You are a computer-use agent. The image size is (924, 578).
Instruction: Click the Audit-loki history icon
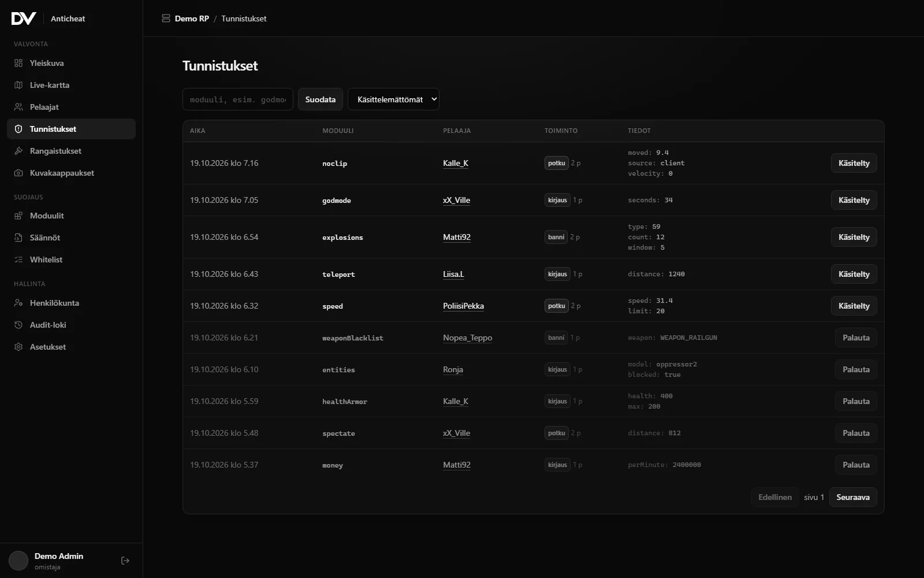(x=18, y=325)
